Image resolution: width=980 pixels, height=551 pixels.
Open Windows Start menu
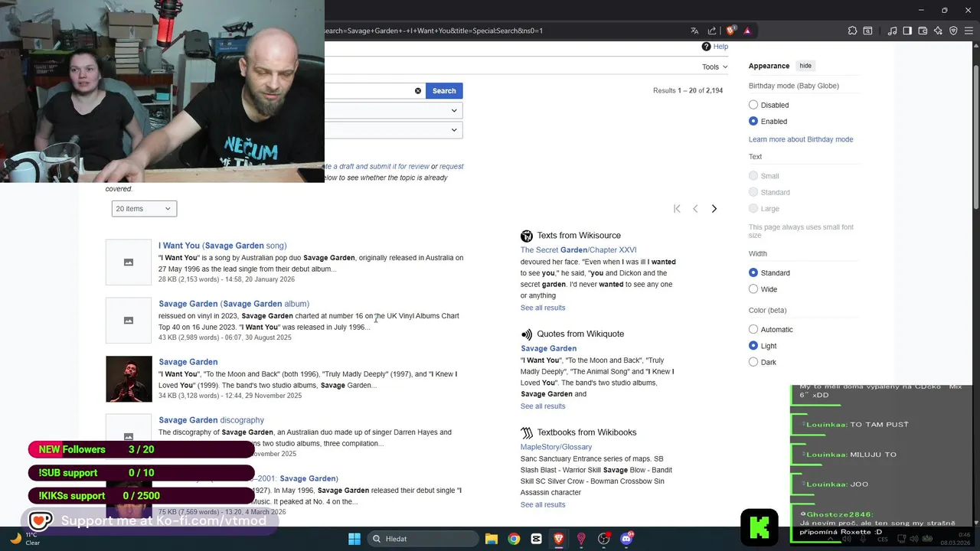click(354, 539)
